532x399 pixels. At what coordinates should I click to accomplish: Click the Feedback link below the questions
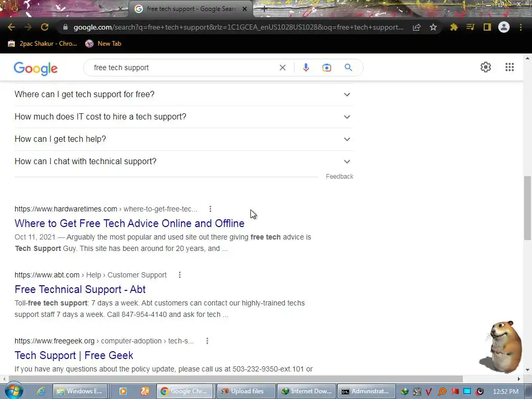[x=339, y=177]
